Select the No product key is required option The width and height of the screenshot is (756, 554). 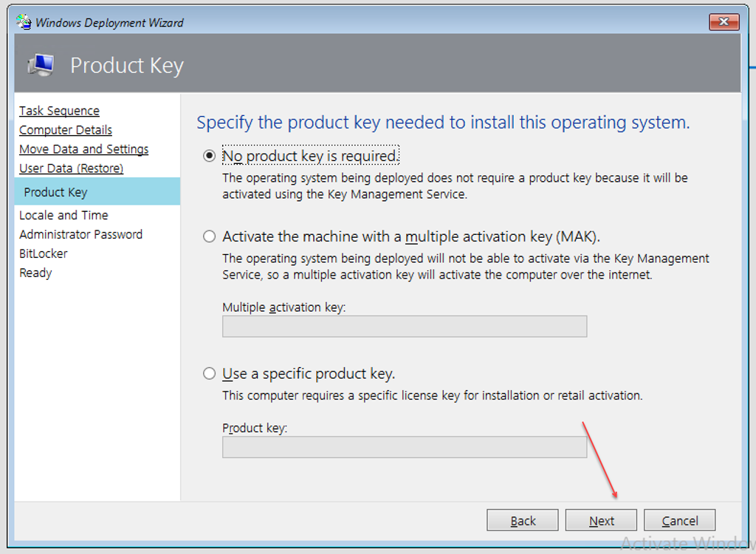click(x=210, y=156)
